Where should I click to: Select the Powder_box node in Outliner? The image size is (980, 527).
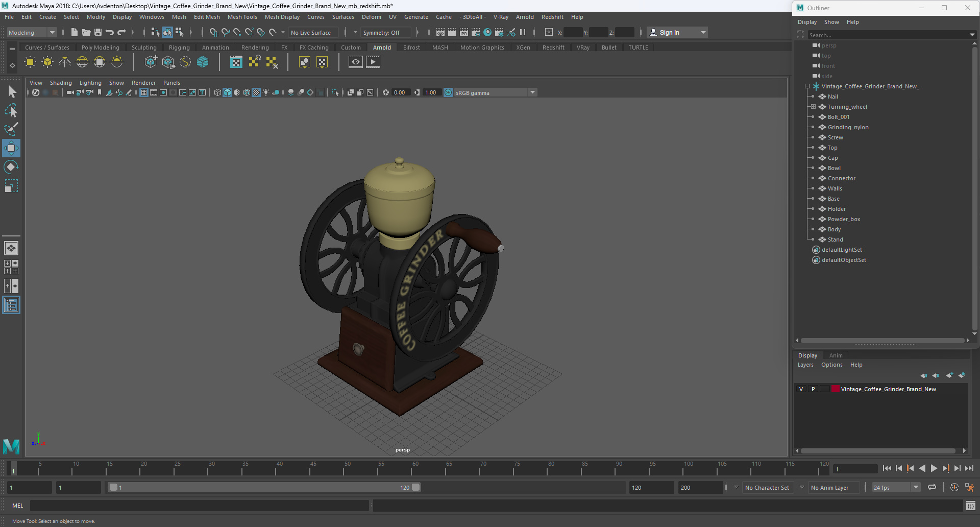(x=844, y=219)
